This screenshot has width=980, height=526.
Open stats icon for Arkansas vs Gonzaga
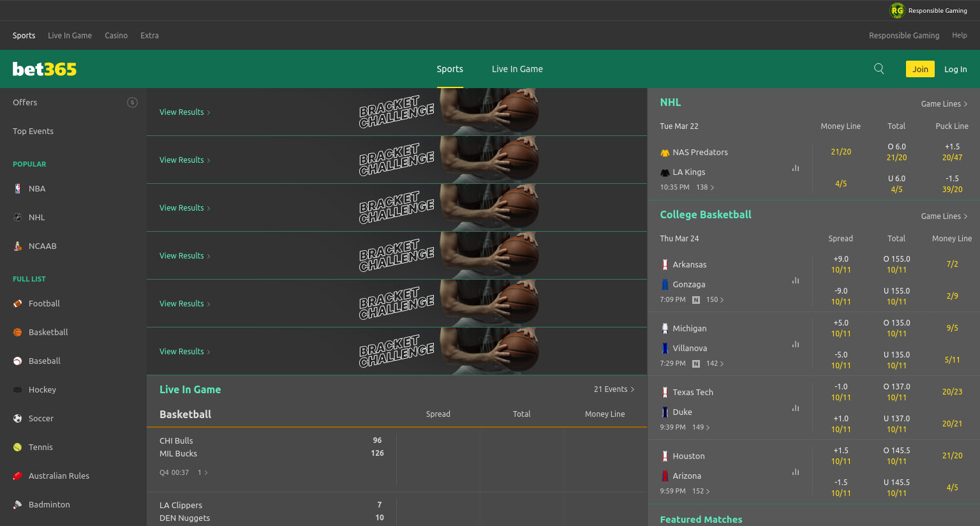[796, 280]
